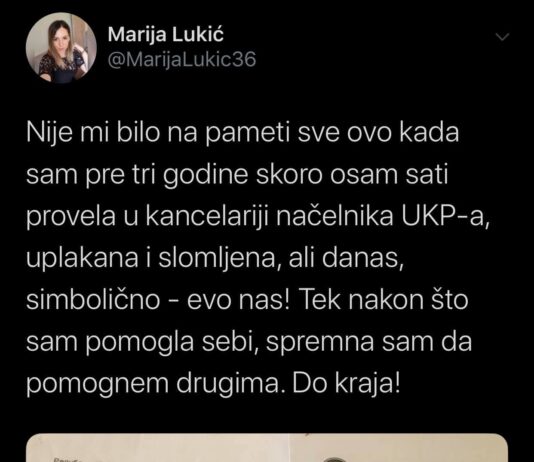Image resolution: width=534 pixels, height=462 pixels.
Task: Click the line 'sam pre tri godine'
Action: click(137, 175)
